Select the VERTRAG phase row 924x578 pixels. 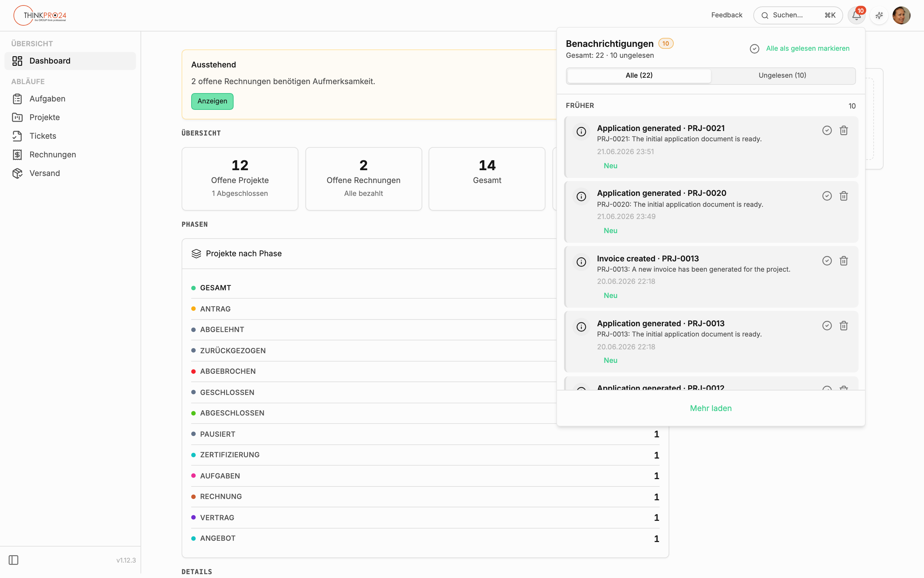(425, 518)
